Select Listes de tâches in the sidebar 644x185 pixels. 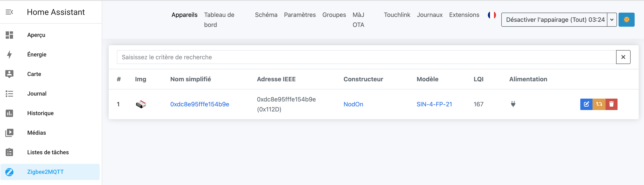tap(48, 152)
